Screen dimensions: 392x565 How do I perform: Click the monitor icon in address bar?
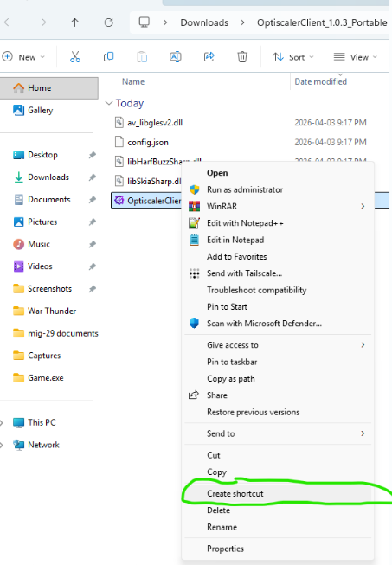[145, 22]
